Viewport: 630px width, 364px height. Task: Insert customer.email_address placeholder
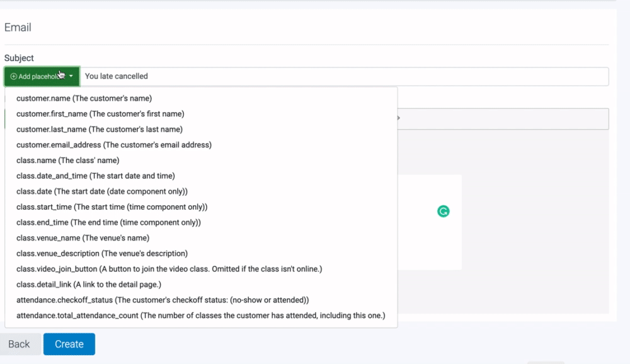pyautogui.click(x=113, y=145)
